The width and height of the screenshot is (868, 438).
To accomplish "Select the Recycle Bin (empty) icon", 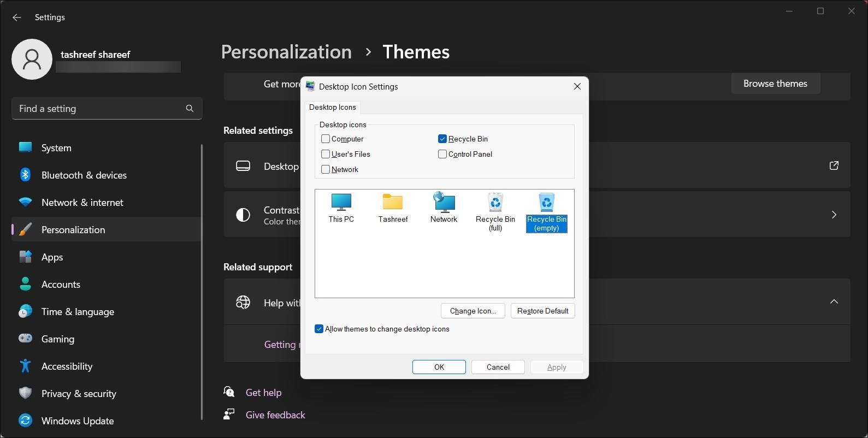I will click(x=546, y=211).
